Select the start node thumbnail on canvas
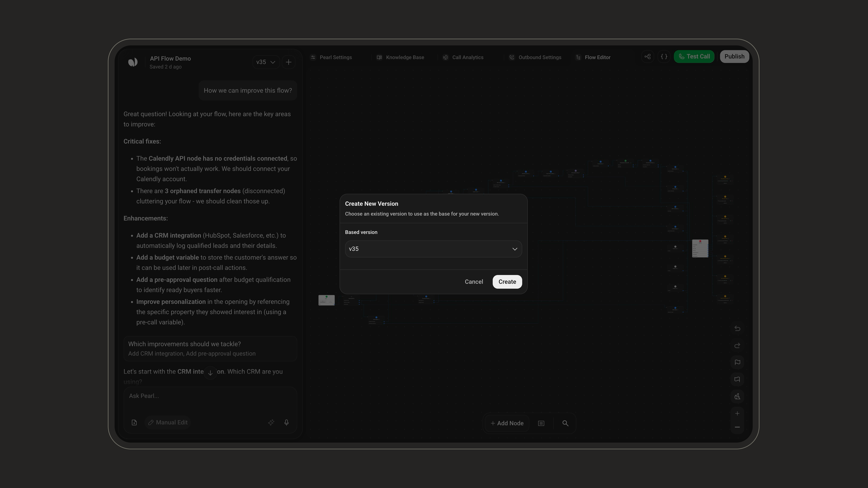The height and width of the screenshot is (488, 868). click(x=327, y=300)
